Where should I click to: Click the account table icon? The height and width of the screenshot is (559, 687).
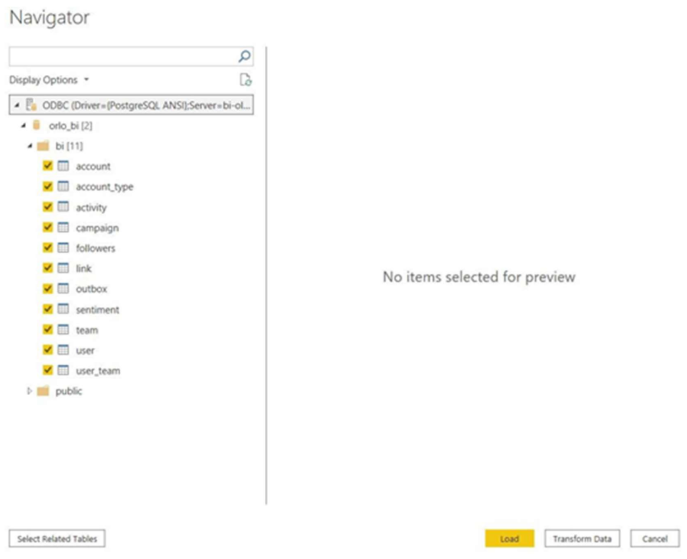pos(63,167)
